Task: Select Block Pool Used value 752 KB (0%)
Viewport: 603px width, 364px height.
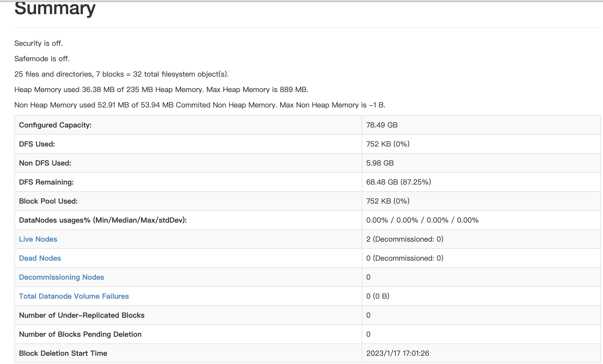Action: [x=388, y=201]
